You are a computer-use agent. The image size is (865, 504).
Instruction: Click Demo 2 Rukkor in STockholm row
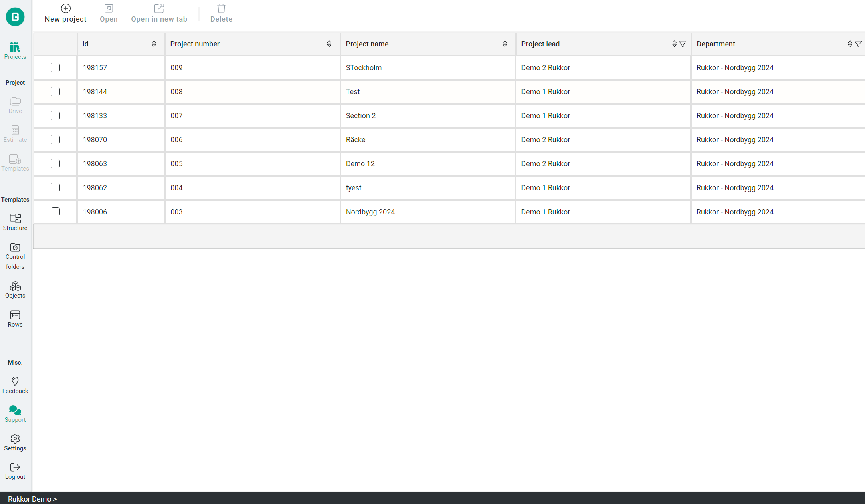(546, 68)
